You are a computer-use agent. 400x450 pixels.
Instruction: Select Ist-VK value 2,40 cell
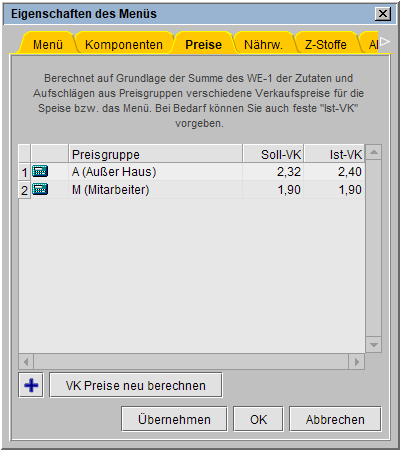click(334, 172)
